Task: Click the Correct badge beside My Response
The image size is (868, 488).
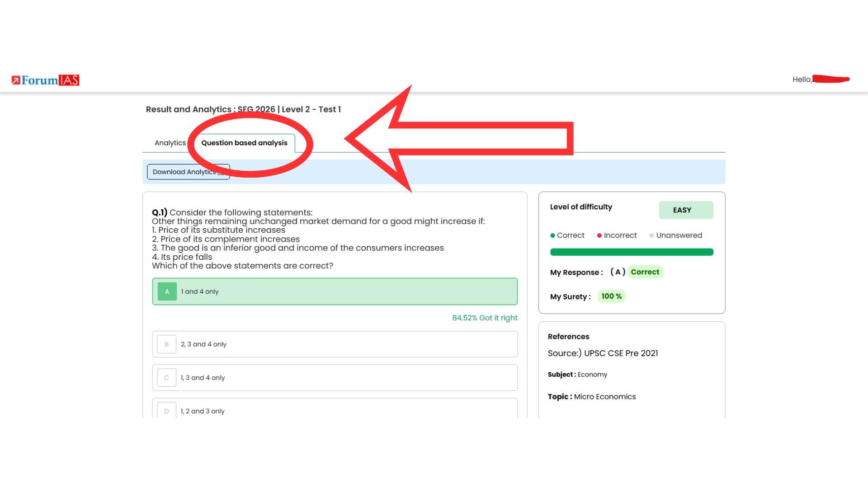Action: coord(645,272)
